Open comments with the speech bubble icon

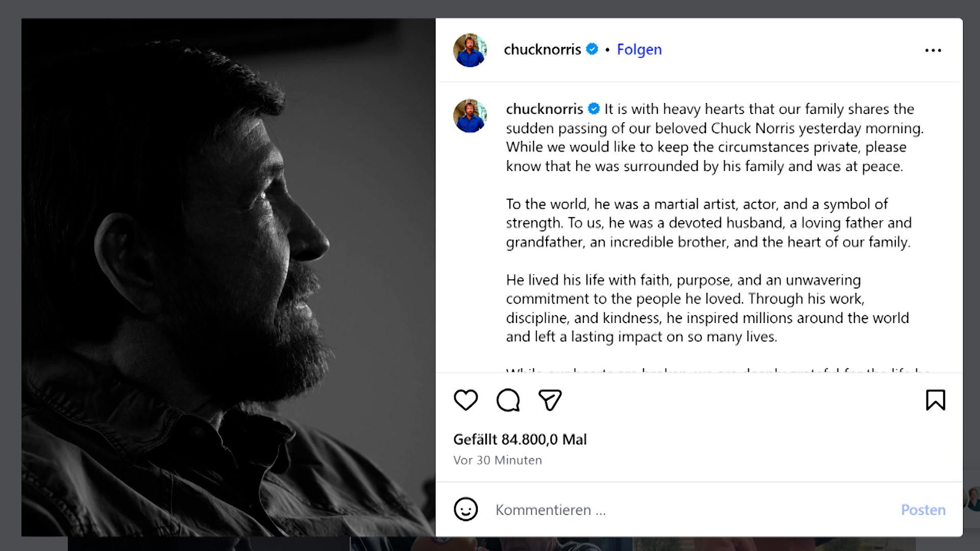click(507, 400)
